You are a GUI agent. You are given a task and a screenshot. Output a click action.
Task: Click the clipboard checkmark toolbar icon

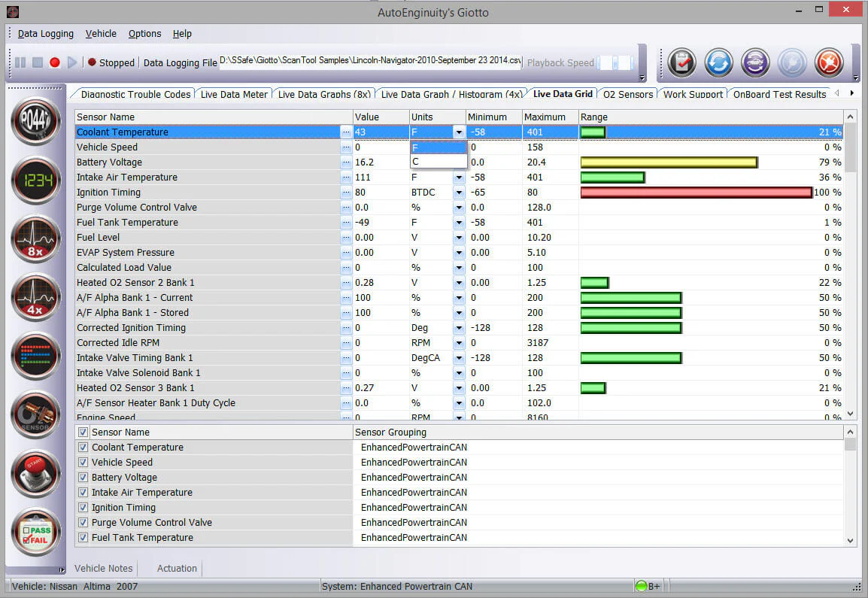coord(682,62)
